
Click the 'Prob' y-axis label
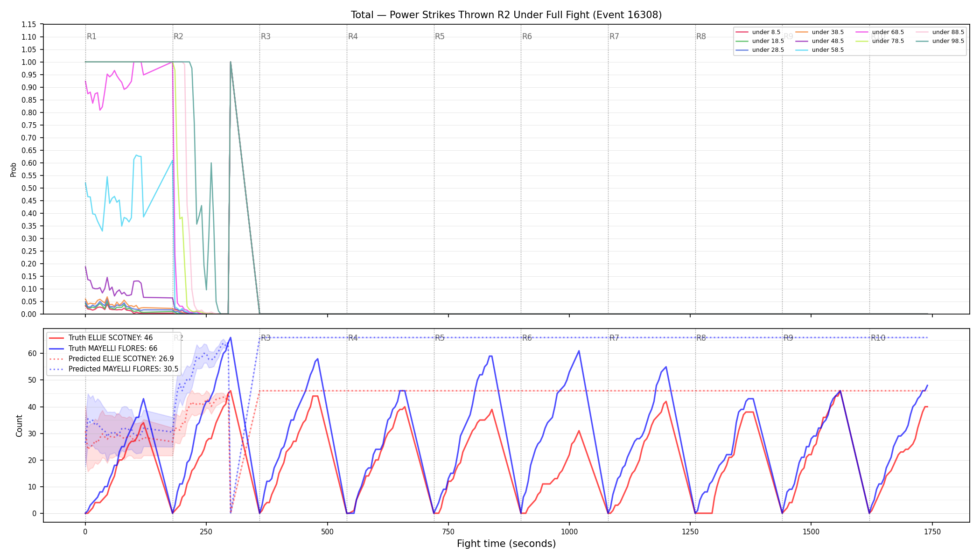point(14,169)
